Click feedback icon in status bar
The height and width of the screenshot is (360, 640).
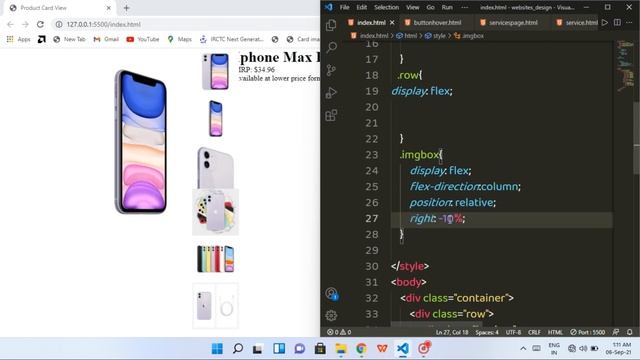616,332
